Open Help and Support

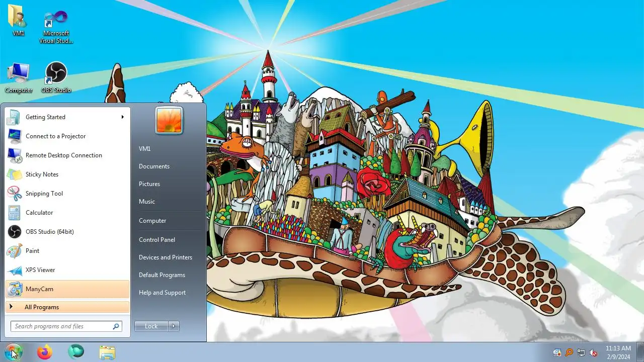[162, 293]
